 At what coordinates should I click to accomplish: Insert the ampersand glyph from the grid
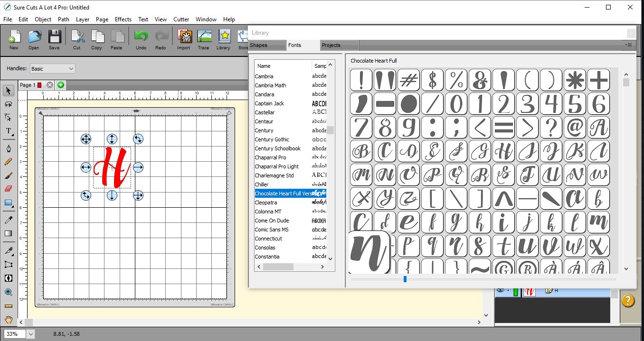point(480,80)
